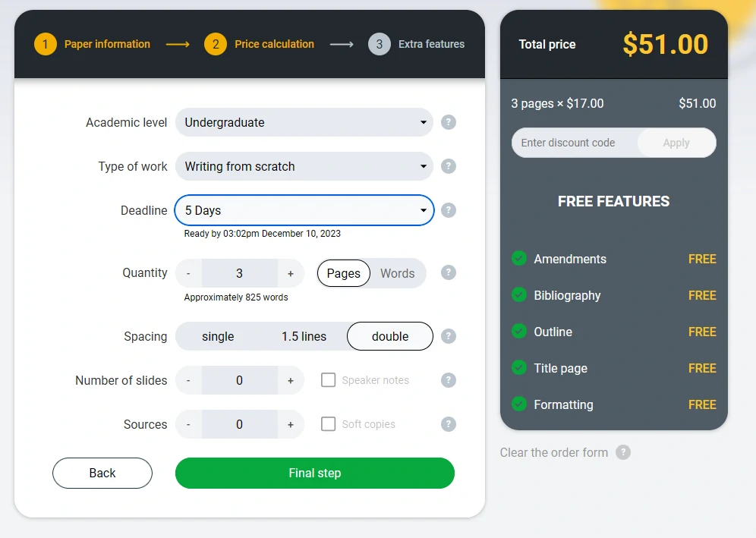The height and width of the screenshot is (538, 756).
Task: Click the Number of slides help icon
Action: tap(448, 380)
